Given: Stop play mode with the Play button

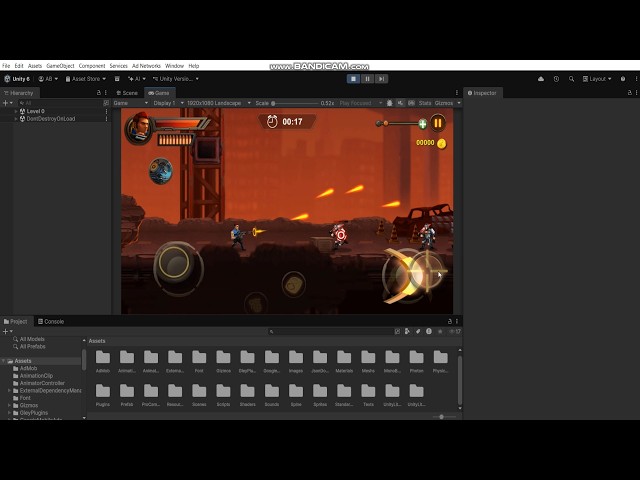Looking at the screenshot, I should [x=353, y=79].
